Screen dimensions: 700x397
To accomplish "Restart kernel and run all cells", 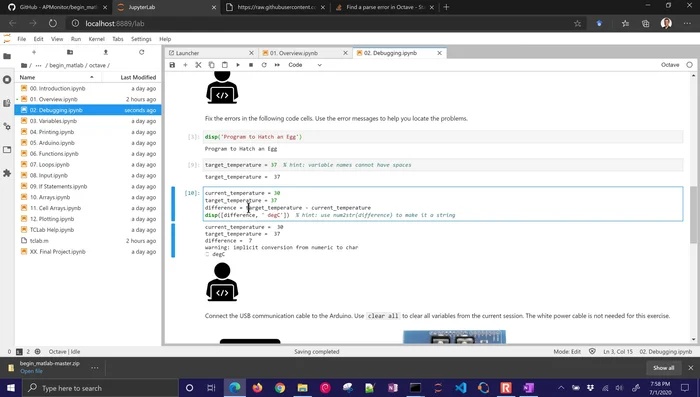I will click(x=277, y=65).
